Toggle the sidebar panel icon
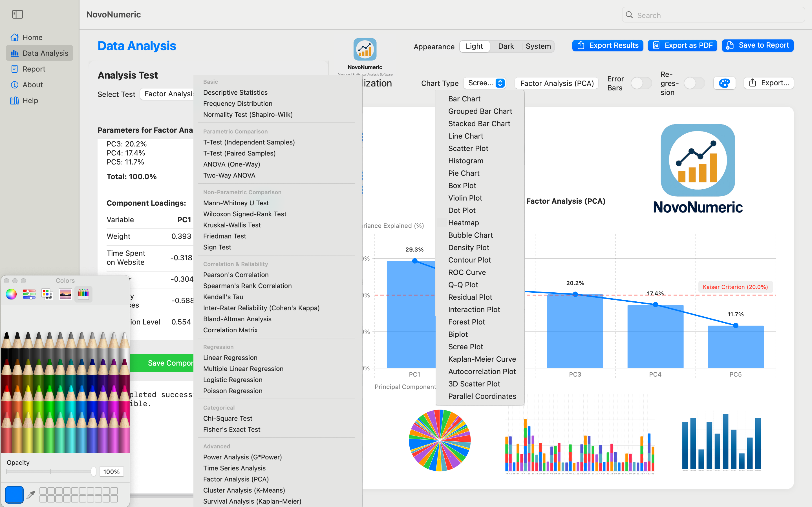 coord(17,14)
